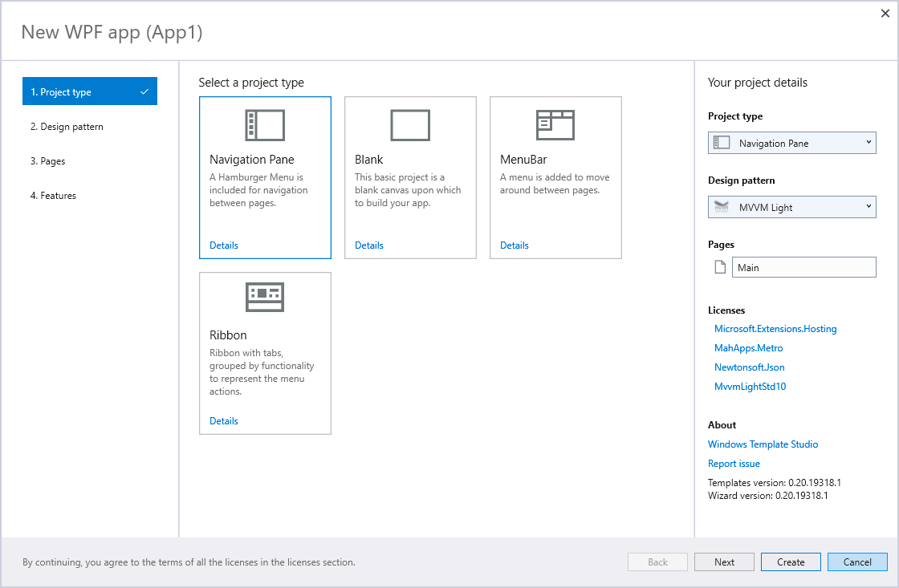Pick the MenuBar project icon
Viewport: 899px width, 588px height.
click(x=555, y=125)
